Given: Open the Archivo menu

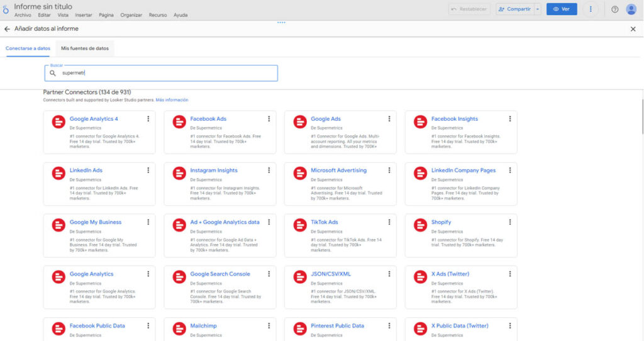Looking at the screenshot, I should [x=23, y=15].
